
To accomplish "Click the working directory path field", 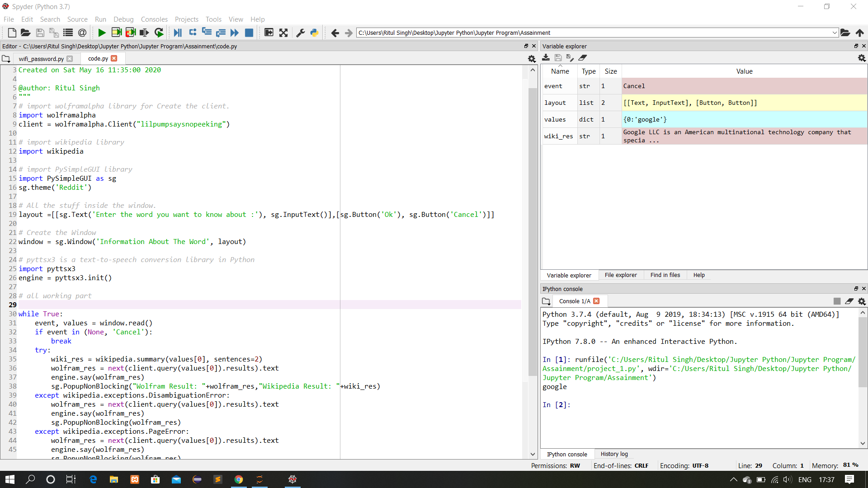I will click(x=593, y=33).
